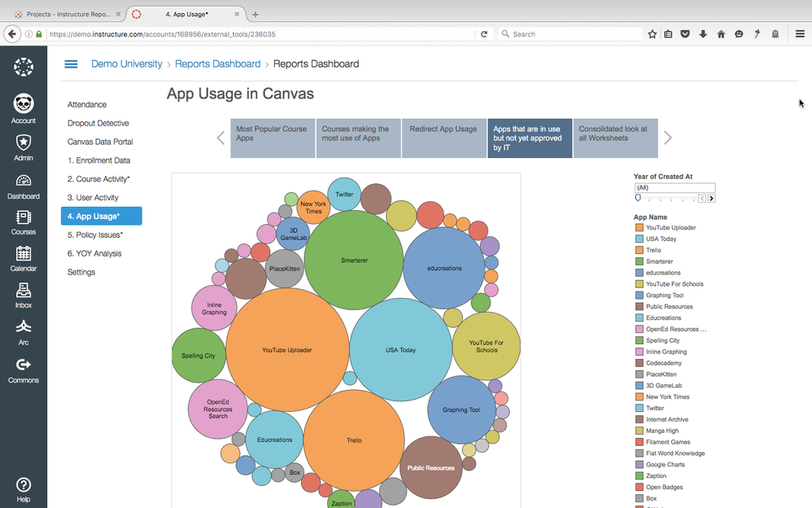Open the downloads arrow icon

click(x=703, y=34)
